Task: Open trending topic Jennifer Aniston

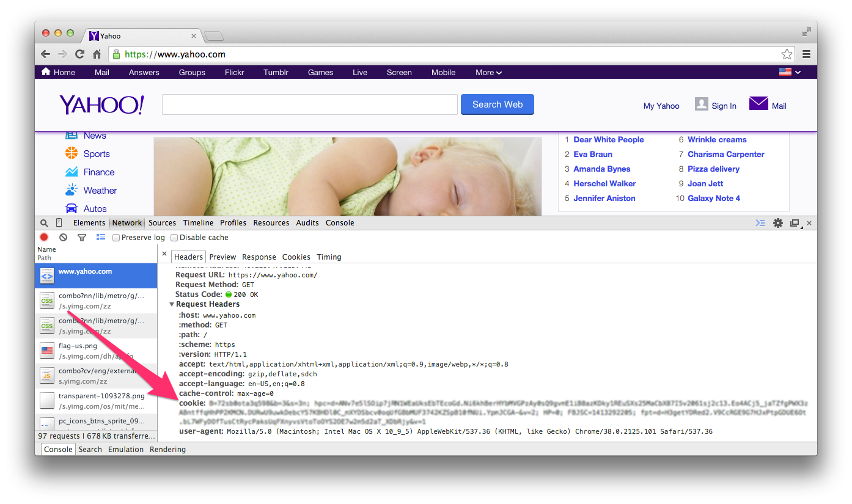Action: tap(604, 198)
